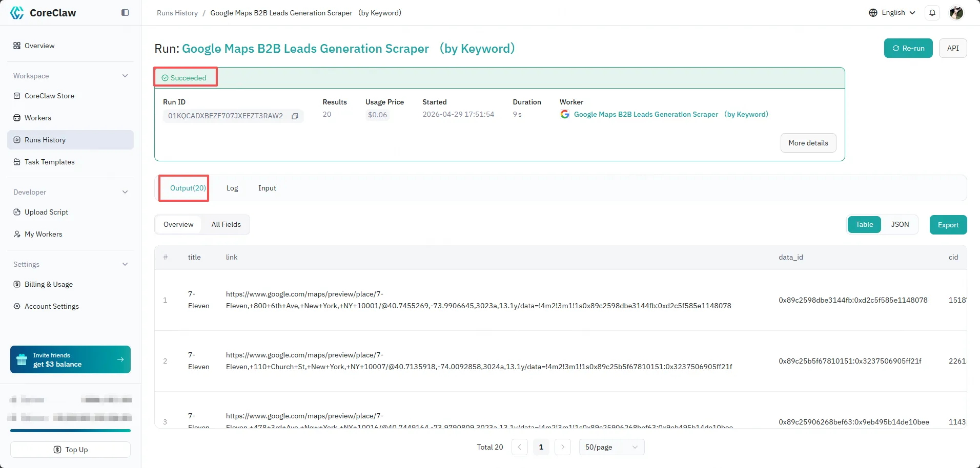Click the Top Up button
This screenshot has width=980, height=468.
(x=70, y=450)
